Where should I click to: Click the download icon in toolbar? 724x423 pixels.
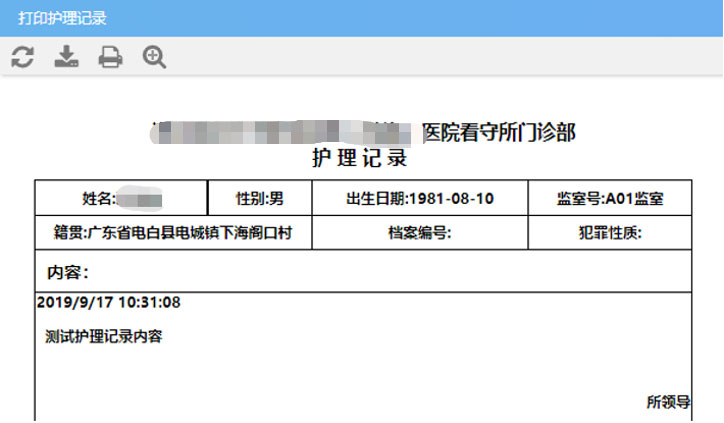point(66,56)
